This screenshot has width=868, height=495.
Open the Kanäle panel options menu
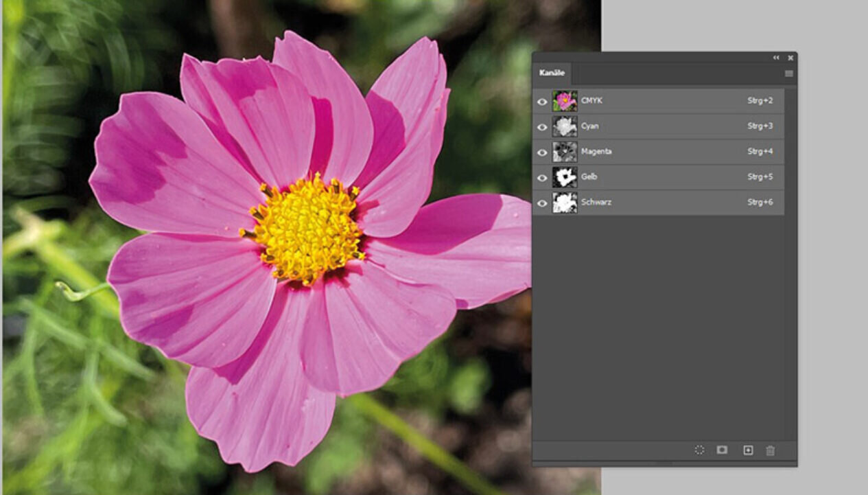789,73
